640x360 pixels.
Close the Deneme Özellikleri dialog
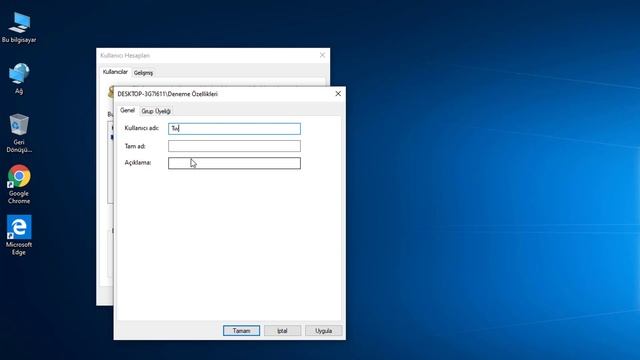(x=338, y=94)
